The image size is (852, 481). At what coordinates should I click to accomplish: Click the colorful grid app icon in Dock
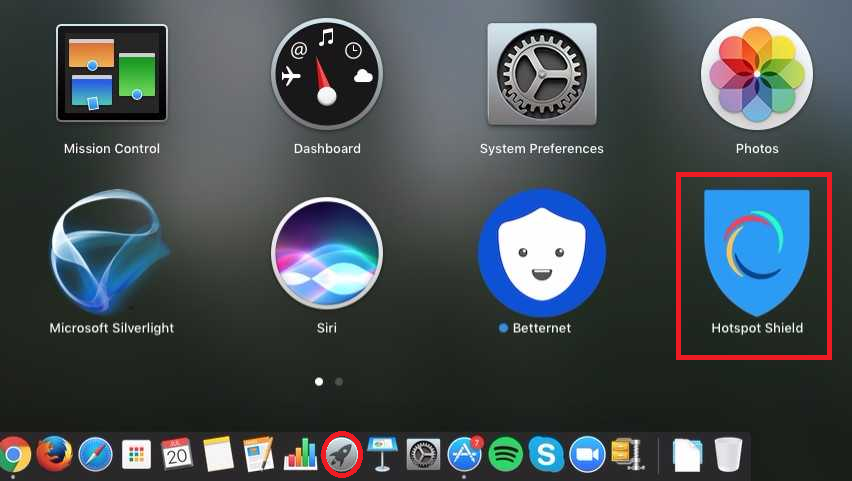(x=136, y=454)
